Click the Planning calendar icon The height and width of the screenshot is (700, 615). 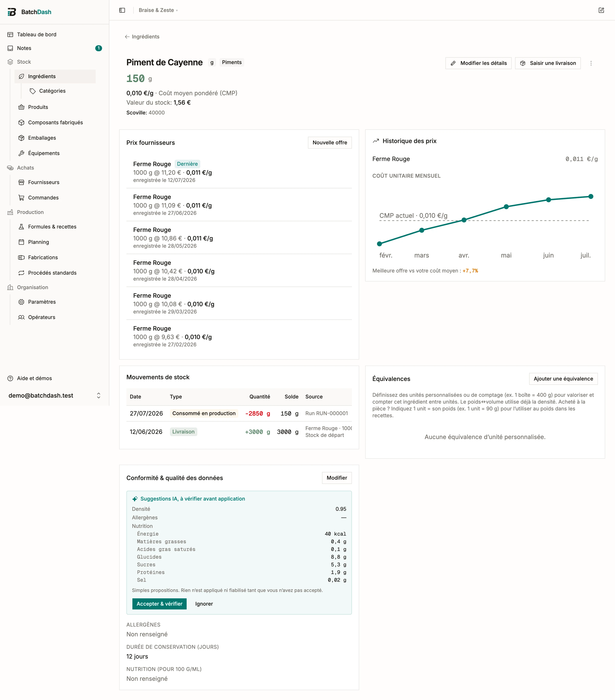tap(21, 242)
